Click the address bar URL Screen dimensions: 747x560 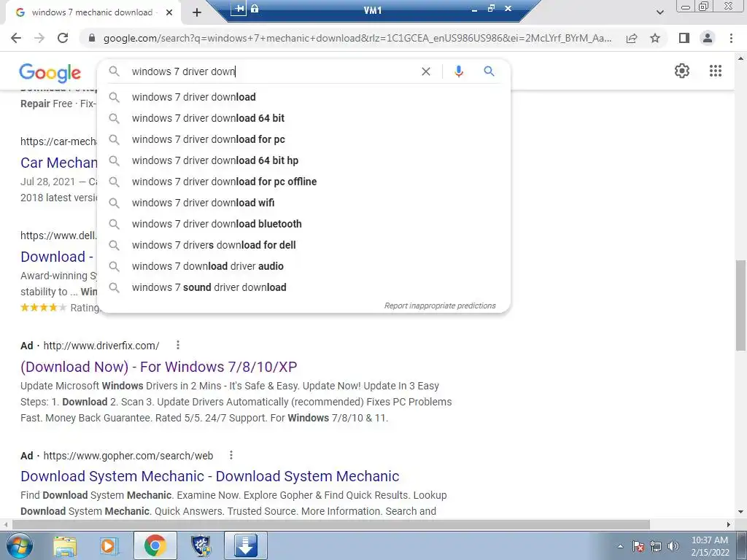tap(357, 38)
